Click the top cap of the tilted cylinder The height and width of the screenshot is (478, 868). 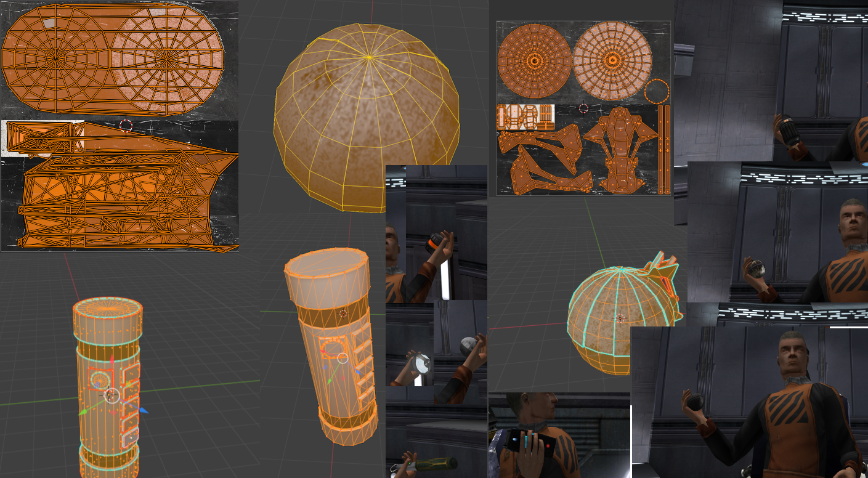(x=327, y=265)
